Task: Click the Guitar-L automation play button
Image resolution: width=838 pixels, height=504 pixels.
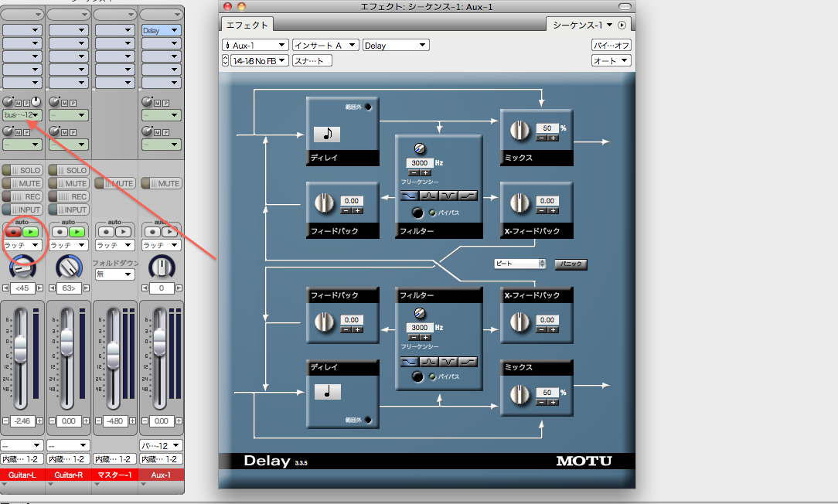Action: 30,232
